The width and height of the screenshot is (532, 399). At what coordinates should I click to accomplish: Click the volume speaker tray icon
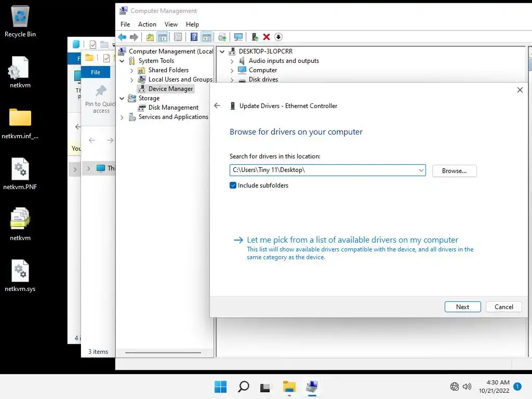467,387
